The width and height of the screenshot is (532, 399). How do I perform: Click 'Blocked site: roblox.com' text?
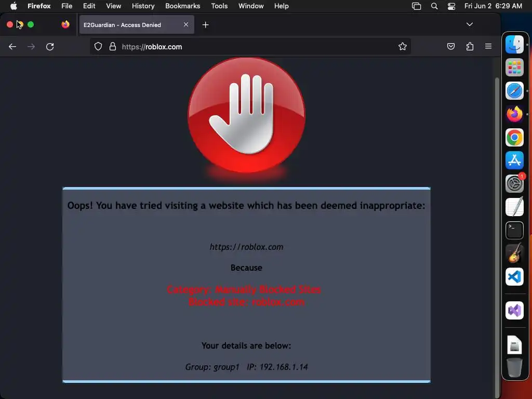point(246,302)
